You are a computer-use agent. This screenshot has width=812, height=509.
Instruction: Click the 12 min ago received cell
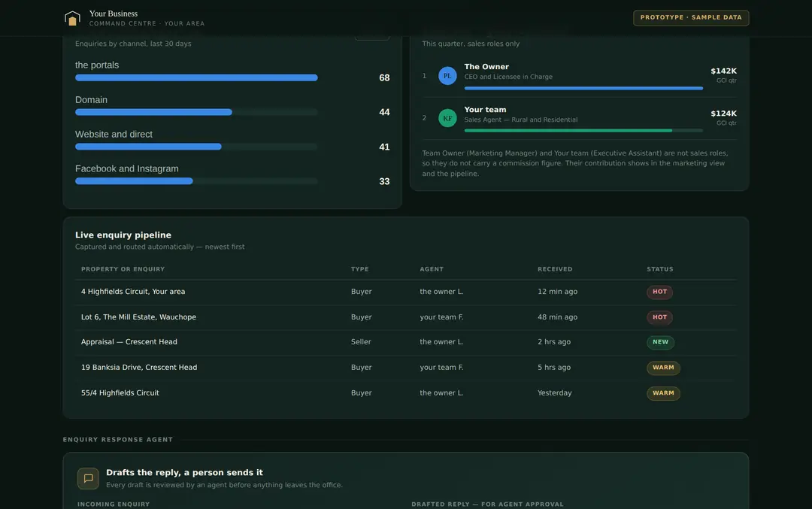[557, 292]
